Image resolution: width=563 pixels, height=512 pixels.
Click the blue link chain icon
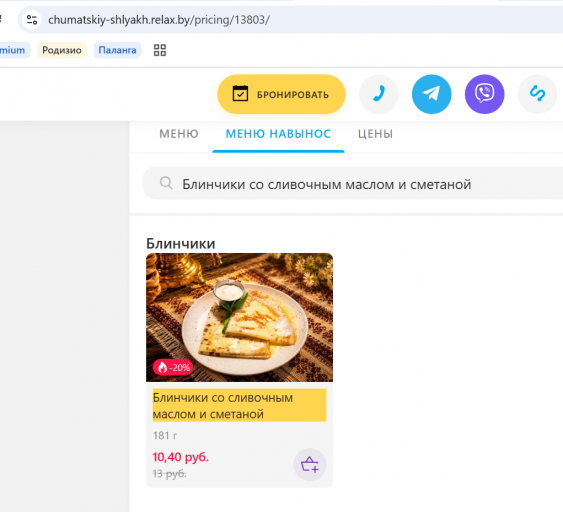coord(538,94)
